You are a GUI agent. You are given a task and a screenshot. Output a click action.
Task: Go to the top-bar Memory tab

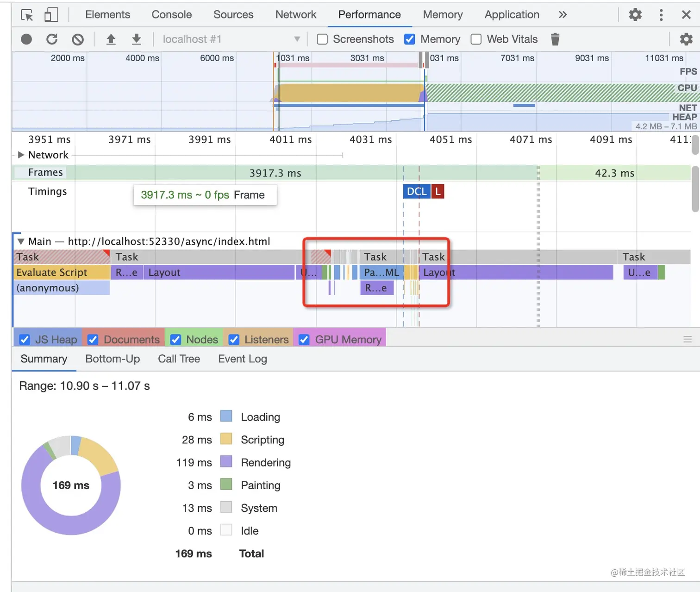click(x=443, y=15)
